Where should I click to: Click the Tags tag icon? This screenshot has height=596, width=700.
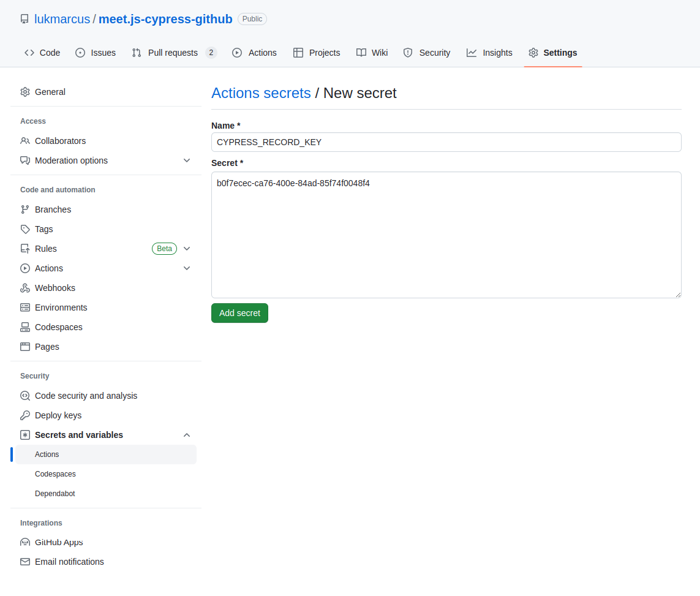[25, 230]
